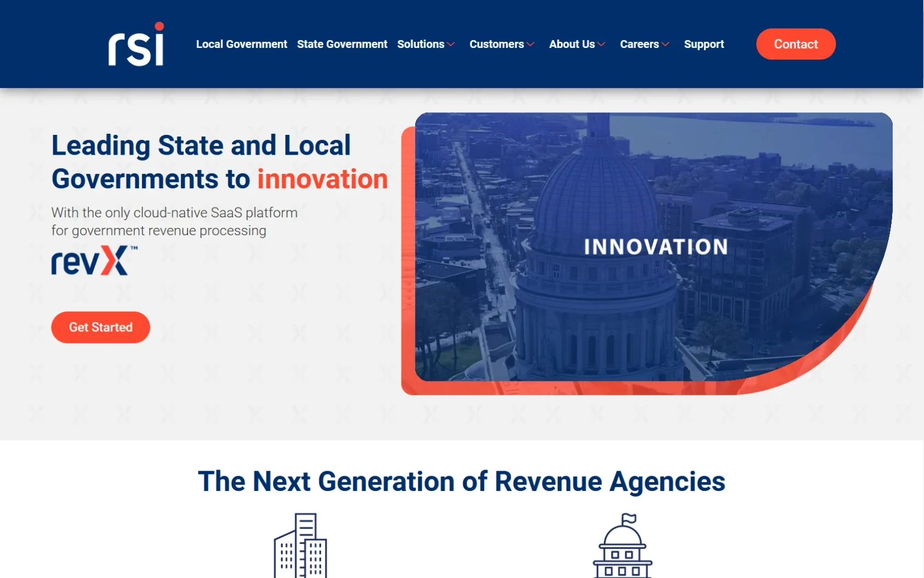
Task: Select the Solutions menu item
Action: pos(421,44)
